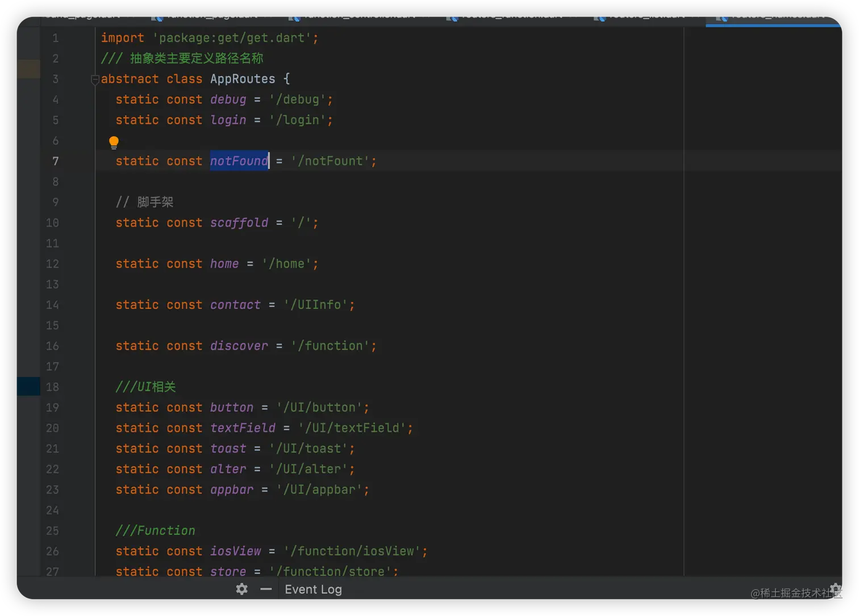This screenshot has height=616, width=859.
Task: Hide the panel with the minus icon
Action: coord(266,589)
